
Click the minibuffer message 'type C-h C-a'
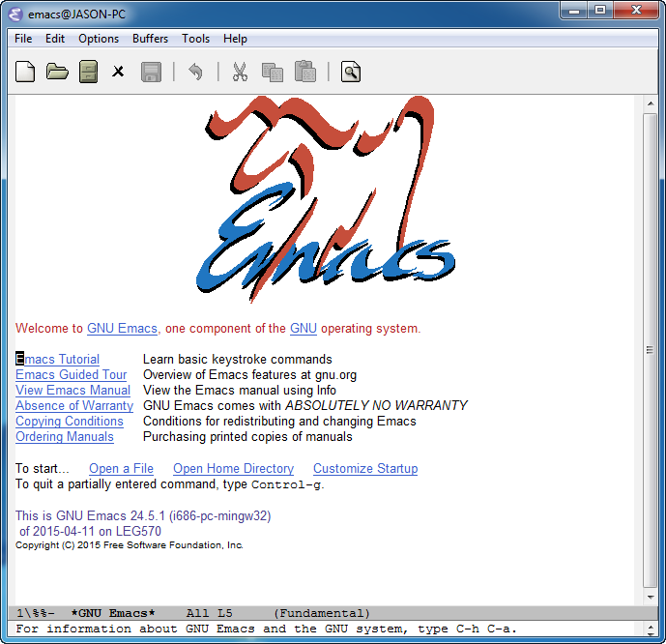[467, 629]
